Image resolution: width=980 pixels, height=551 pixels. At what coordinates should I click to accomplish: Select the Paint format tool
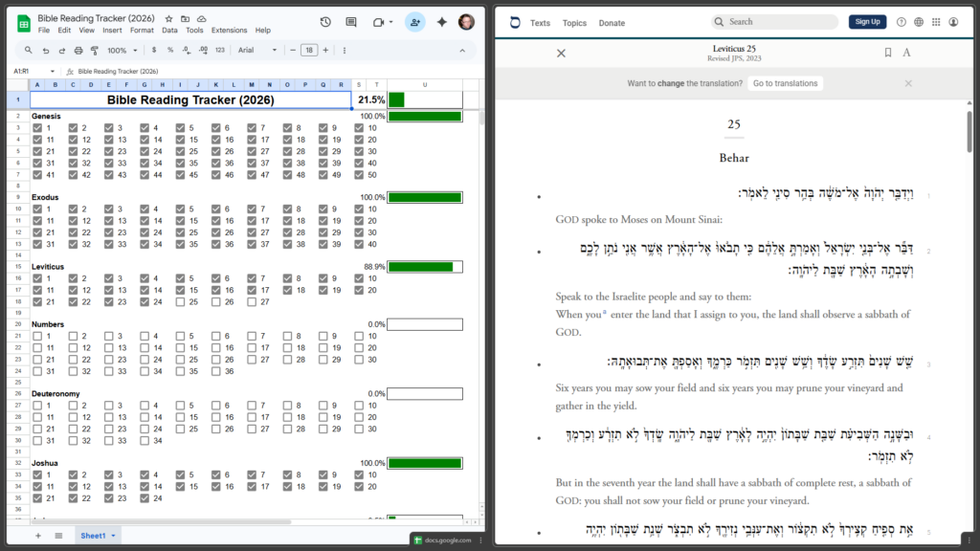point(95,50)
